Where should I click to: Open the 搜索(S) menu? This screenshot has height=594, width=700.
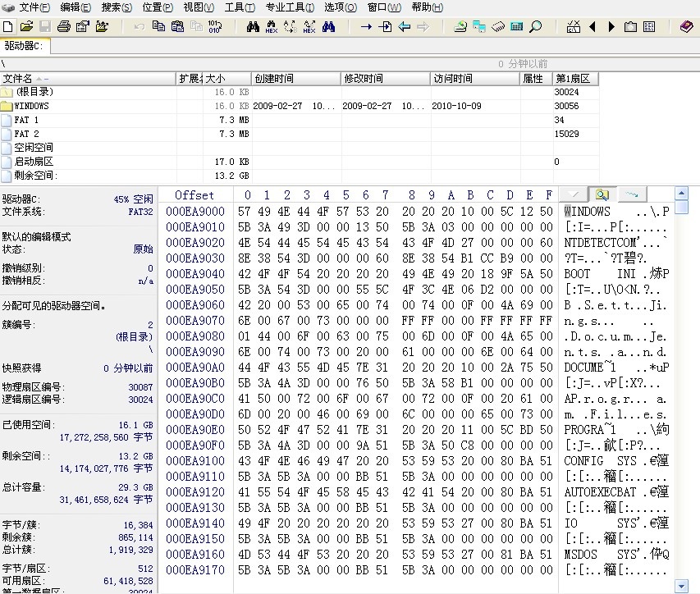tap(117, 7)
